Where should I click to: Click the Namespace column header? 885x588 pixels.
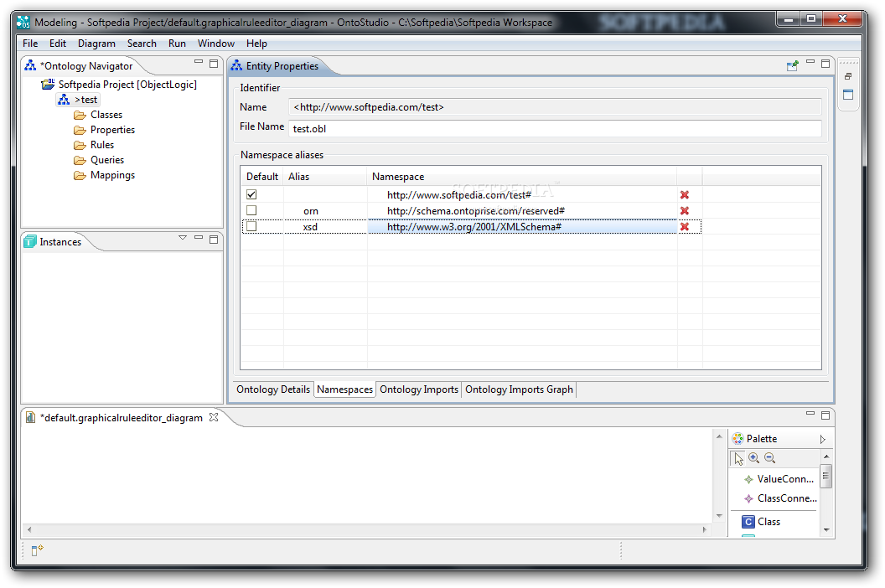522,177
